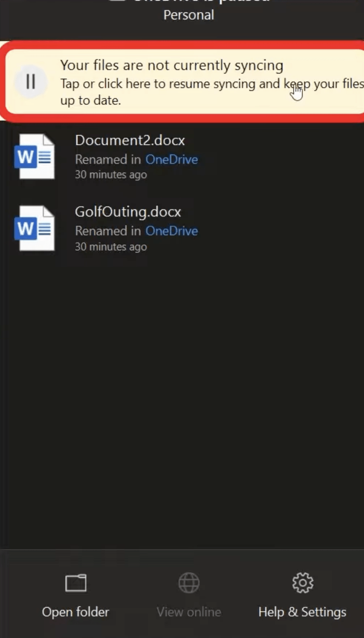The height and width of the screenshot is (638, 364).
Task: Click the View online label
Action: pyautogui.click(x=189, y=612)
